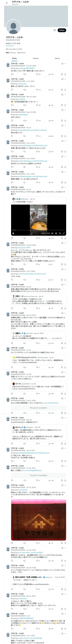Bookmark the Oct 28, 2023 post

coord(62,74)
